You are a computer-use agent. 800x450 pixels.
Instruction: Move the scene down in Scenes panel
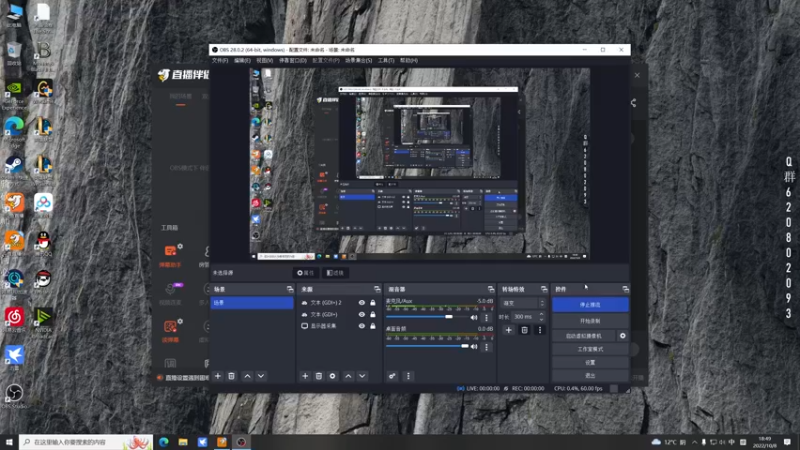click(x=261, y=376)
